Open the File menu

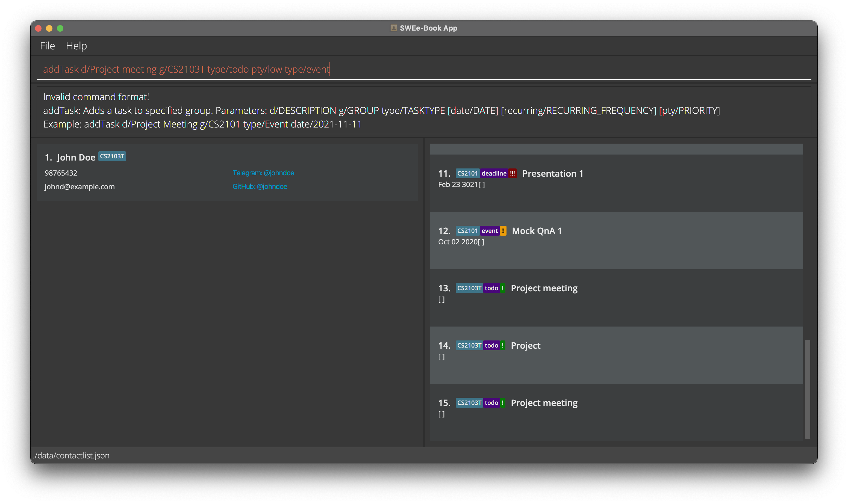pyautogui.click(x=47, y=46)
